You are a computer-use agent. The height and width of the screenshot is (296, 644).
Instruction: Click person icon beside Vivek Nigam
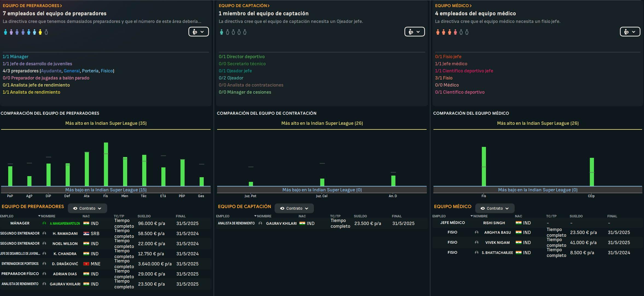tap(477, 242)
